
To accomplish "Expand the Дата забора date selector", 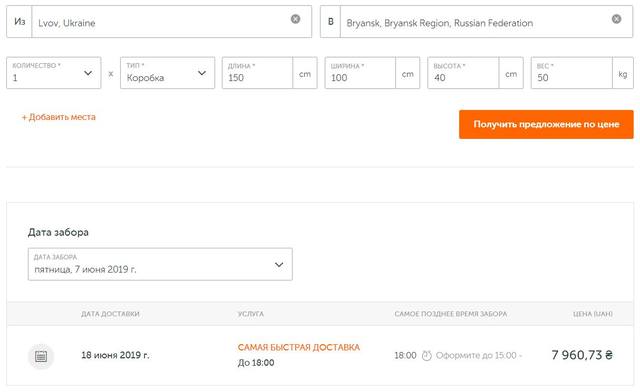I will (160, 264).
